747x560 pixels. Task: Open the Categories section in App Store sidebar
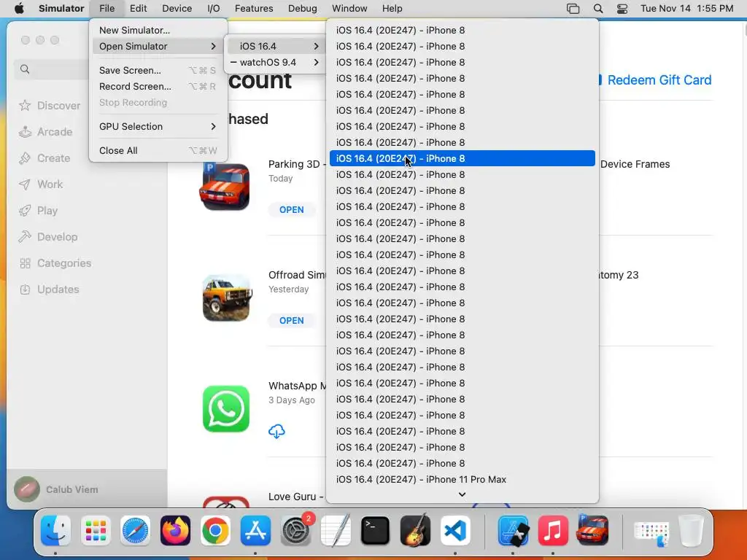click(x=55, y=262)
